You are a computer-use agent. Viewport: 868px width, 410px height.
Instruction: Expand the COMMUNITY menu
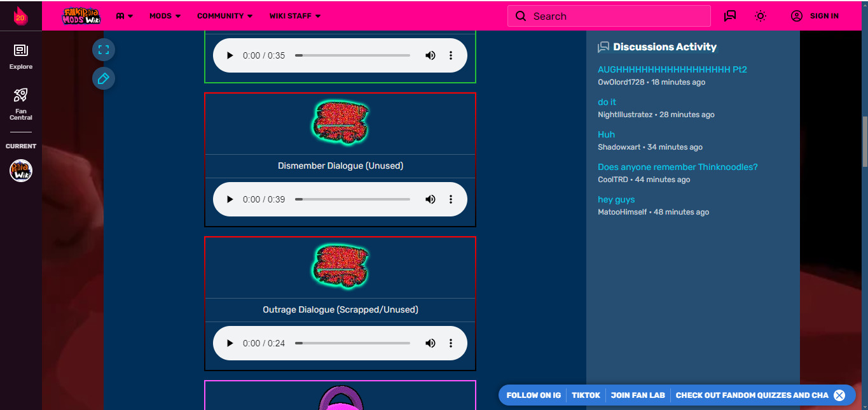[x=224, y=16]
